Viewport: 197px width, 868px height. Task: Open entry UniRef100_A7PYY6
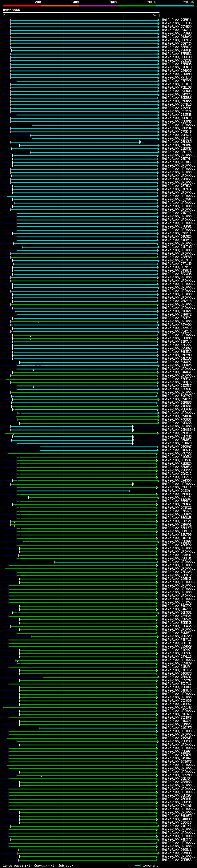177,81
